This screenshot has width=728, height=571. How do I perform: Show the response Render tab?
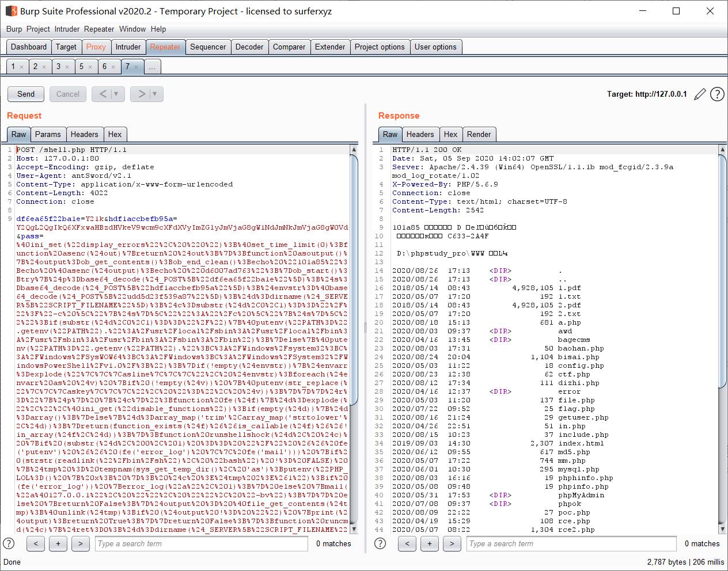(479, 135)
